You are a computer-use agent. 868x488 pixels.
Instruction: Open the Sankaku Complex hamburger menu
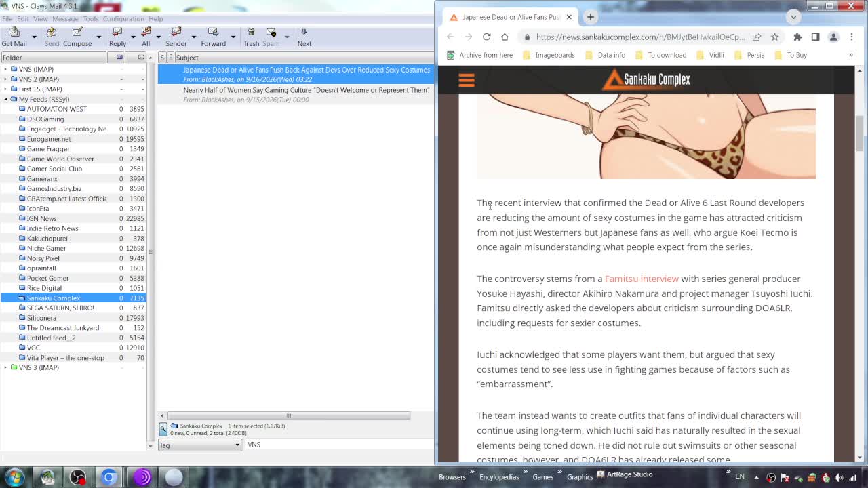point(467,81)
